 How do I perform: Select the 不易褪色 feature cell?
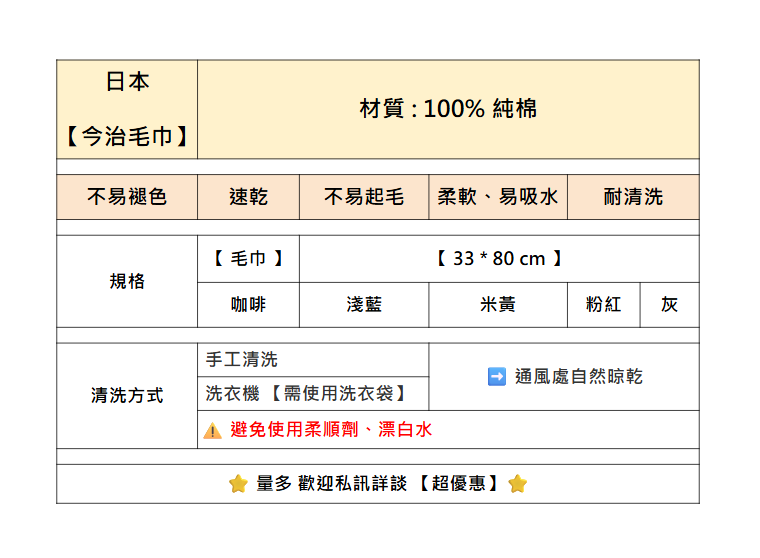click(x=127, y=197)
